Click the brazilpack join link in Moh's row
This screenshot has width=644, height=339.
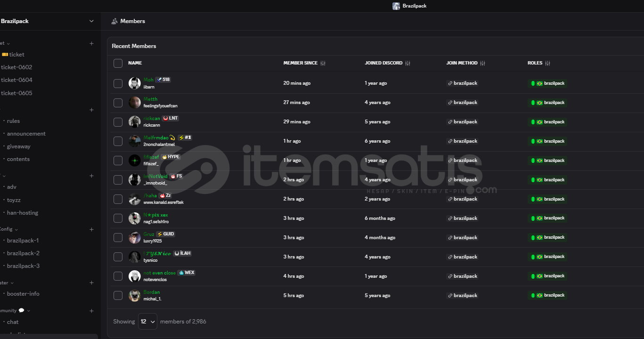[x=463, y=83]
